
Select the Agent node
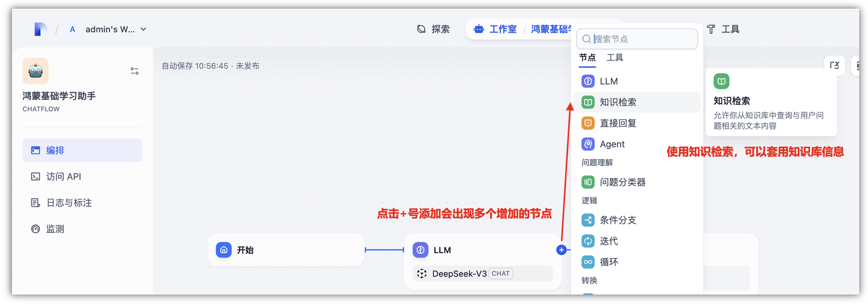[x=637, y=144]
